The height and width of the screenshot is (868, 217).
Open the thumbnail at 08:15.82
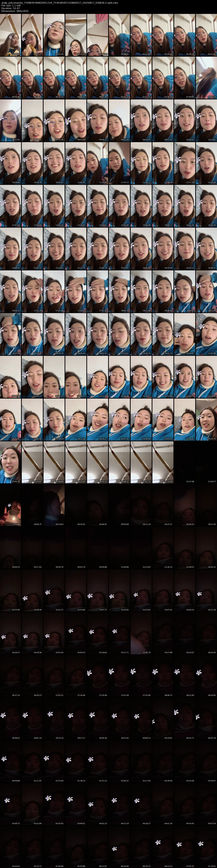[10, 120]
